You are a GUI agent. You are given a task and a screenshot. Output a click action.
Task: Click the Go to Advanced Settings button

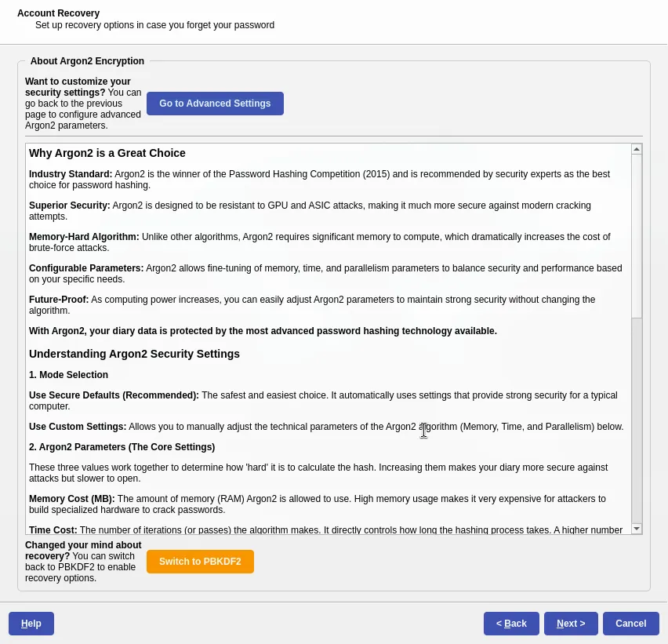tap(215, 104)
